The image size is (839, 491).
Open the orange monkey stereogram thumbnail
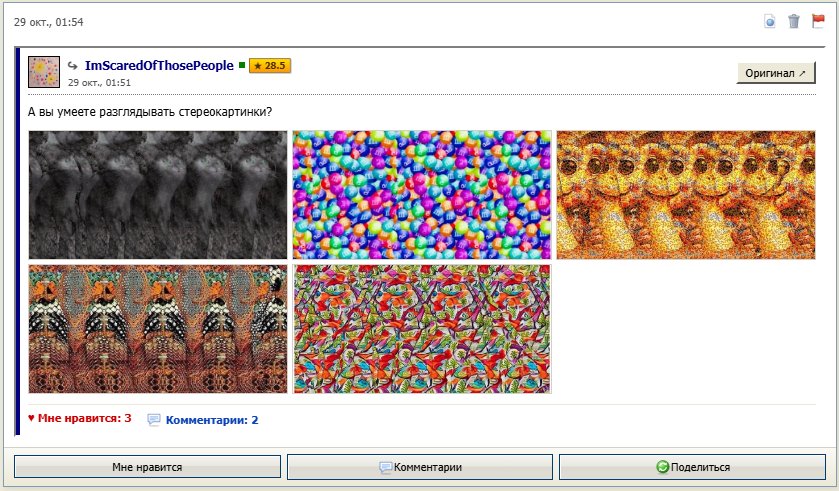[686, 195]
